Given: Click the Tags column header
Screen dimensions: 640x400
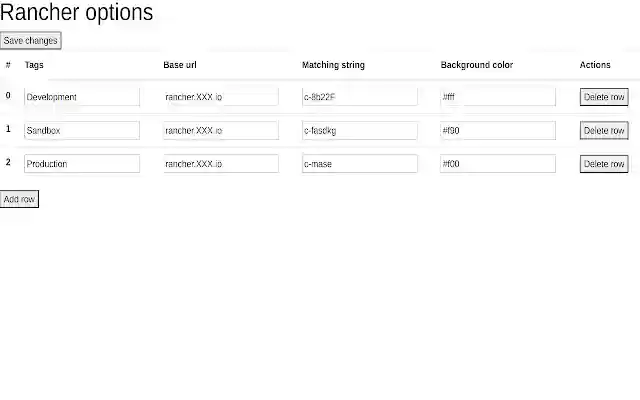Looking at the screenshot, I should coord(34,65).
